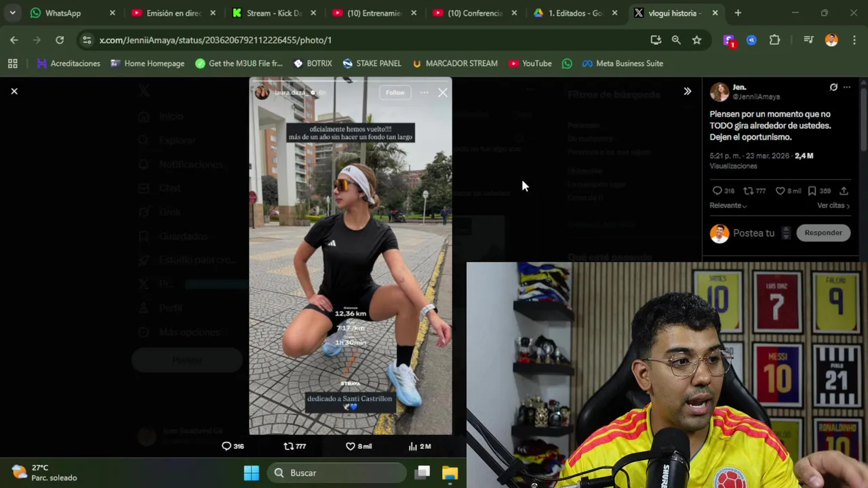Open a new browser tab
The height and width of the screenshot is (488, 868).
[x=738, y=13]
